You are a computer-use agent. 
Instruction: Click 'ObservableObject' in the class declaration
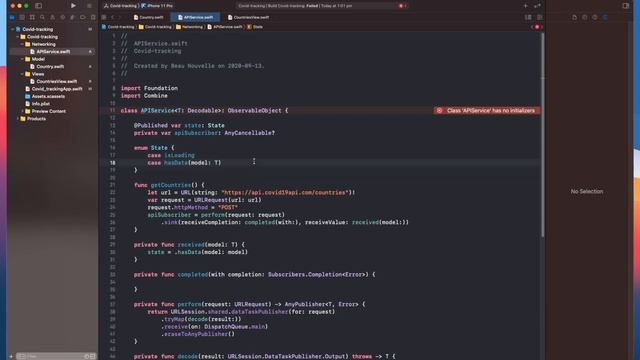pyautogui.click(x=254, y=111)
